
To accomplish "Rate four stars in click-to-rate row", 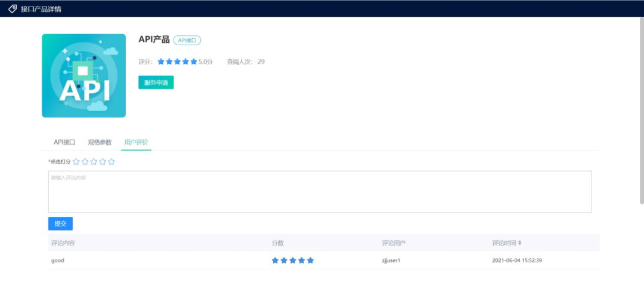I will click(103, 161).
